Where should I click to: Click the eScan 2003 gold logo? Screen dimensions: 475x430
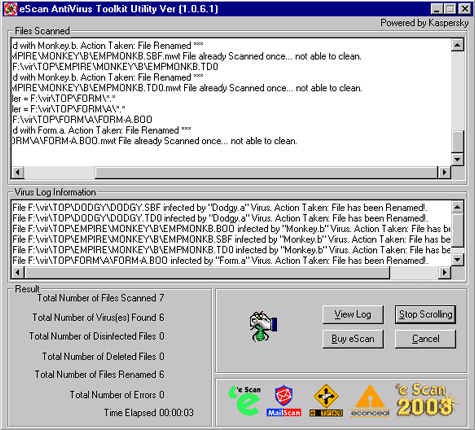pyautogui.click(x=426, y=400)
